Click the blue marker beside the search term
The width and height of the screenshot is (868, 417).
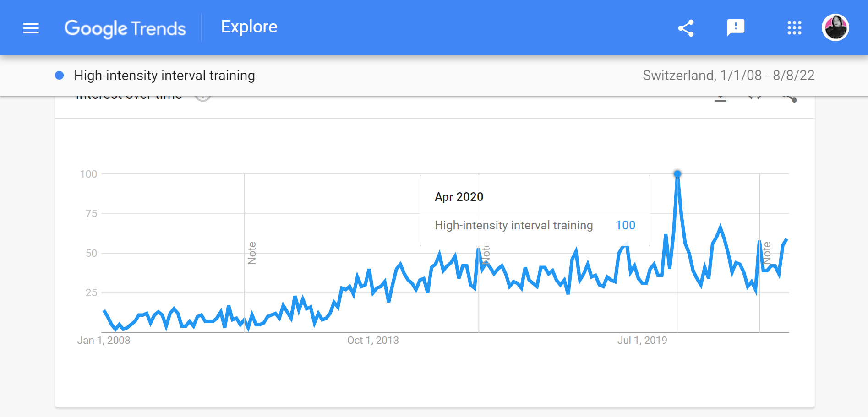[x=59, y=75]
